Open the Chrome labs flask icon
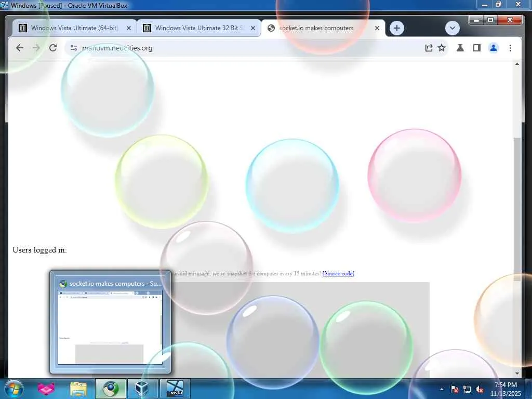The width and height of the screenshot is (532, 399). click(x=460, y=48)
